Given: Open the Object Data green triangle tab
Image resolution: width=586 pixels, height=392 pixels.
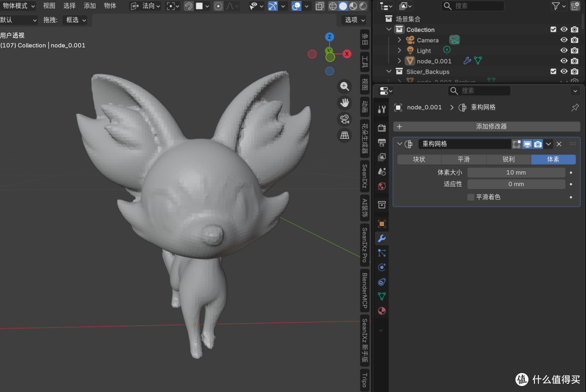Looking at the screenshot, I should pyautogui.click(x=381, y=297).
